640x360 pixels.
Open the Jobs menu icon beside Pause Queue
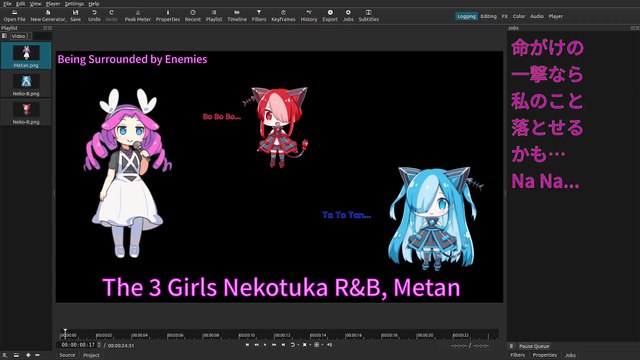(x=511, y=346)
